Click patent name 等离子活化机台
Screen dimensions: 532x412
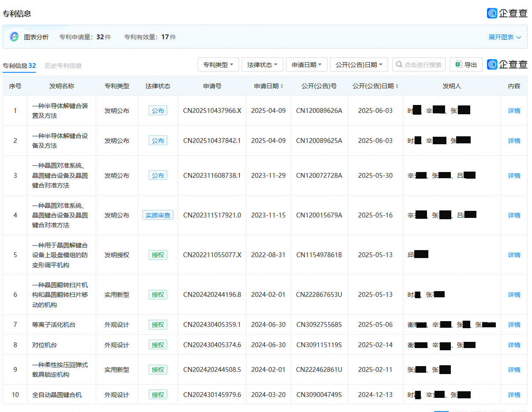54,325
